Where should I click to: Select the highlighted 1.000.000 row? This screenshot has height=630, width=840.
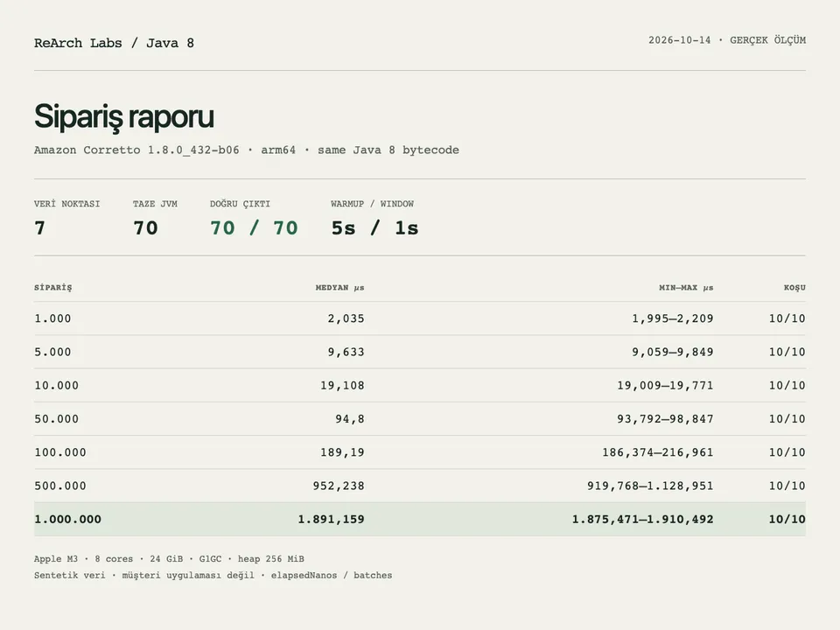tap(420, 519)
